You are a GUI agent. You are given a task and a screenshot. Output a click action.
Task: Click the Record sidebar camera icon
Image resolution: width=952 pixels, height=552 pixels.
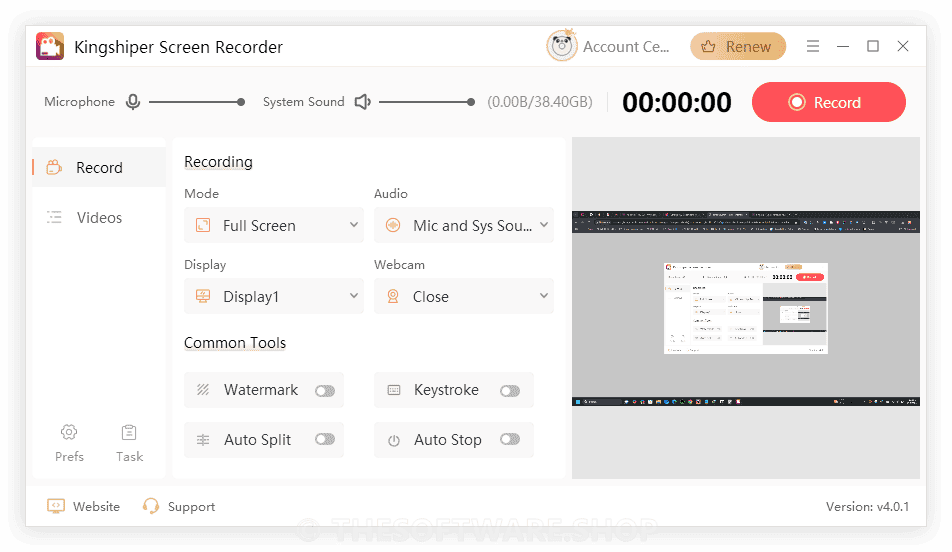tap(54, 167)
